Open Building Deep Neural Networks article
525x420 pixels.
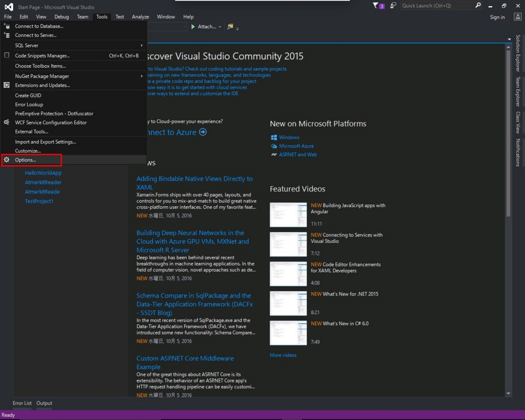[193, 241]
